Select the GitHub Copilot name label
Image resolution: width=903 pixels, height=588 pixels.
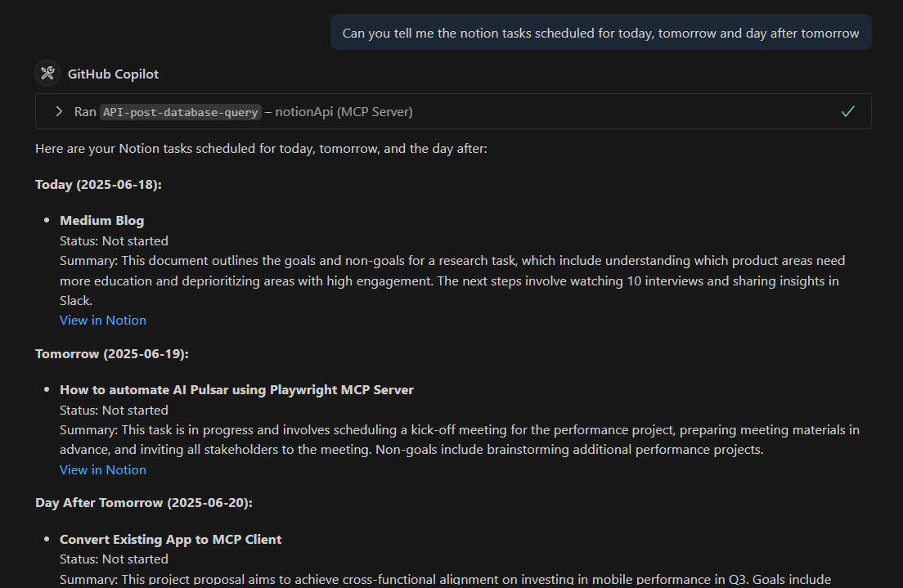[x=112, y=74]
